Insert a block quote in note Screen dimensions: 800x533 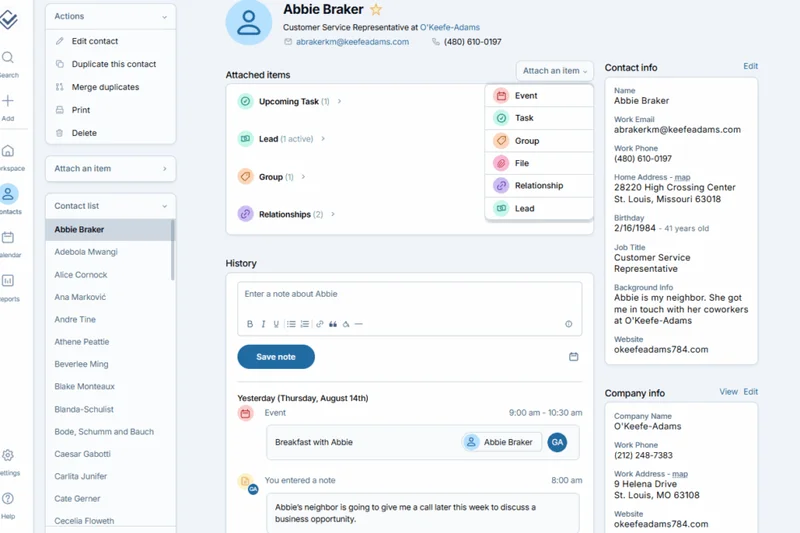coord(333,324)
